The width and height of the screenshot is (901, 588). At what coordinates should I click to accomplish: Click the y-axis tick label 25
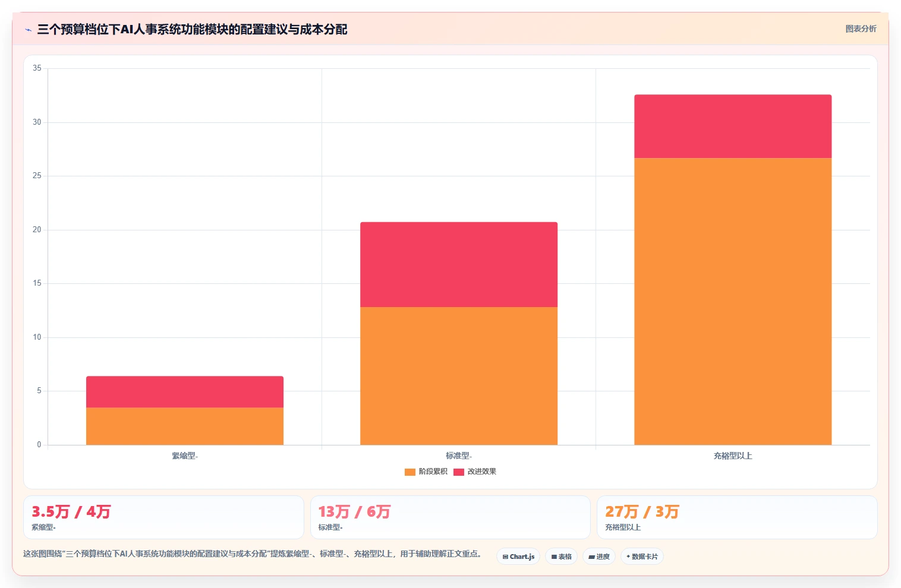37,176
